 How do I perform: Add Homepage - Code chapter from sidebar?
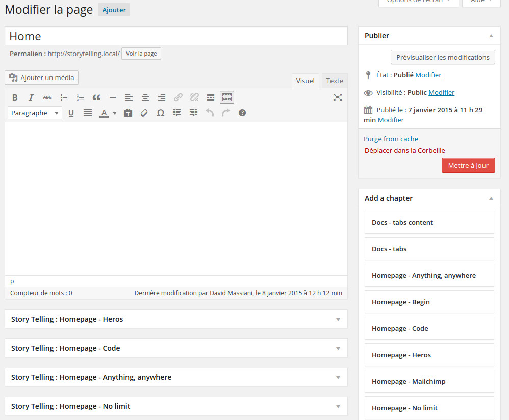(429, 329)
